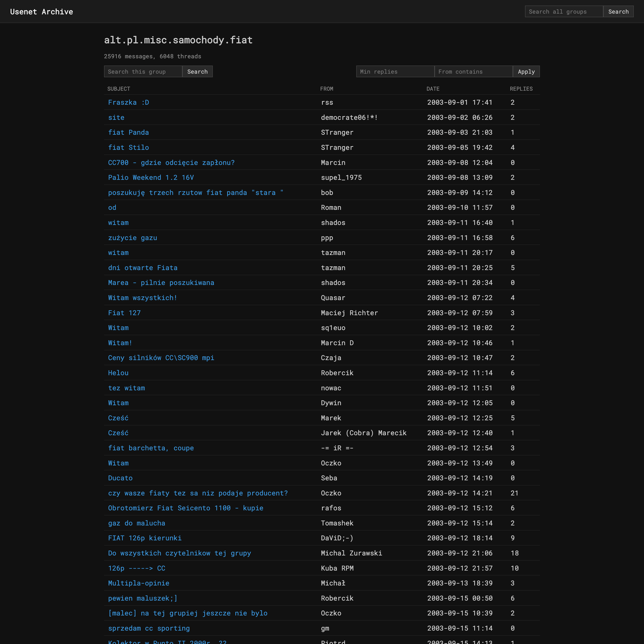Open the Usenet Archive home link

(x=41, y=11)
